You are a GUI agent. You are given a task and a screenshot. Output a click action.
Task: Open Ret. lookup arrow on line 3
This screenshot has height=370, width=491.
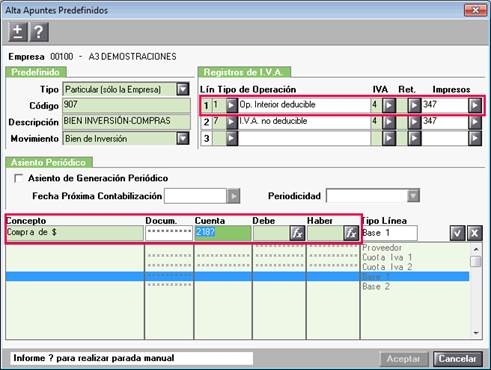pyautogui.click(x=414, y=138)
